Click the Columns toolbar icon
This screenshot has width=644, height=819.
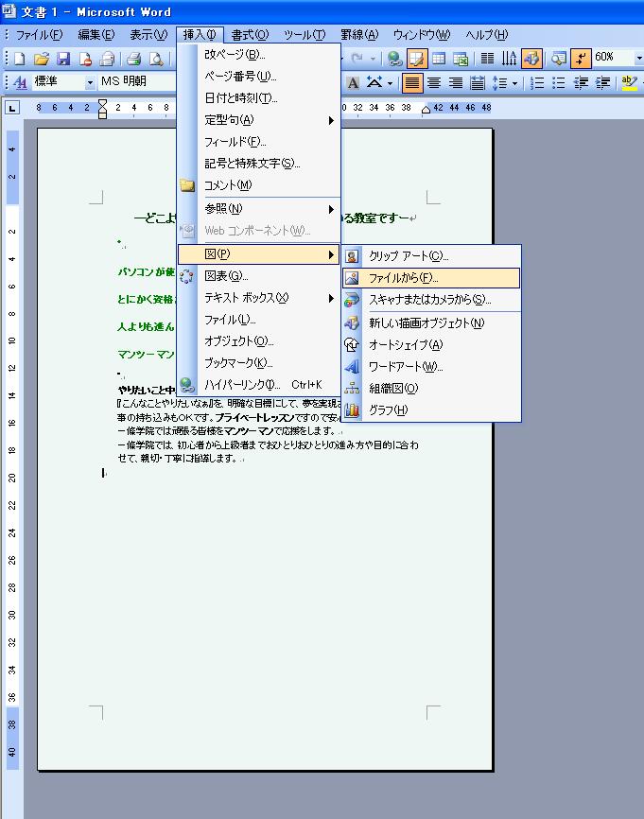(x=487, y=59)
